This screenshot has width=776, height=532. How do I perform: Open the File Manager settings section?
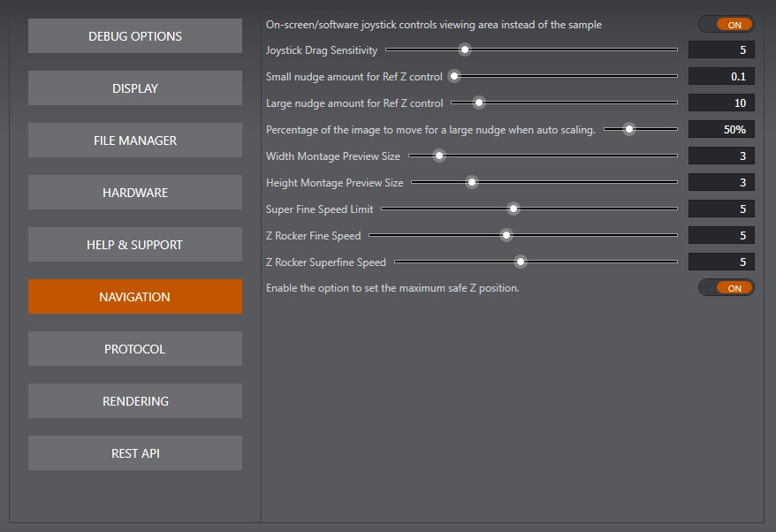134,141
